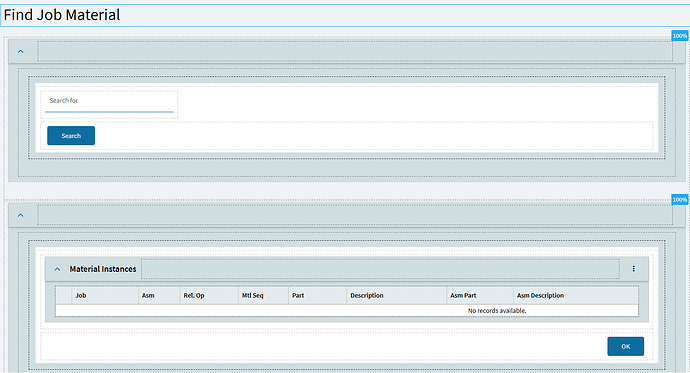
Task: Click the Find Job Material page title
Action: pos(62,15)
